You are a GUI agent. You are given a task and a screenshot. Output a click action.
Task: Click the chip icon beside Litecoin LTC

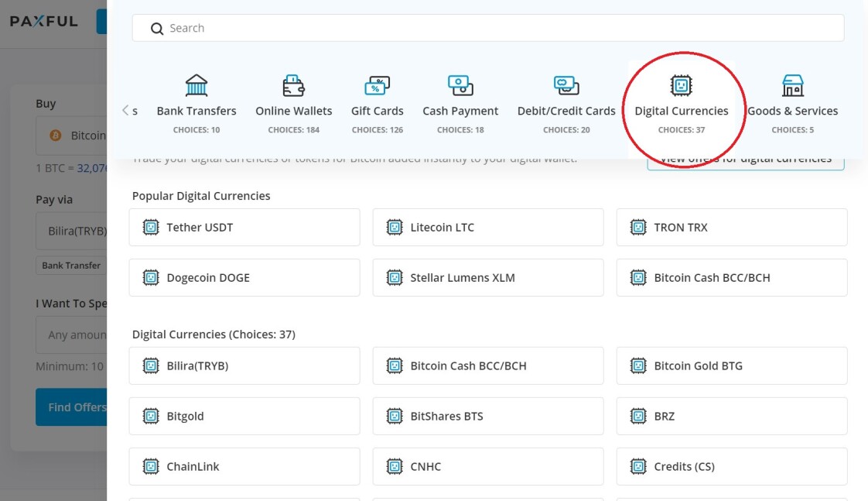[394, 227]
